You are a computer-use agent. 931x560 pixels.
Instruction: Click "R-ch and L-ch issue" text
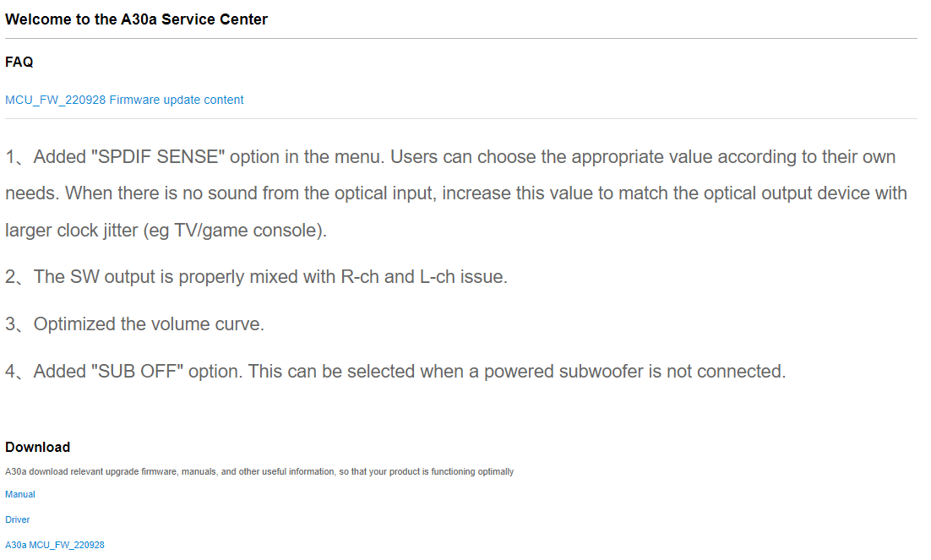tap(424, 277)
